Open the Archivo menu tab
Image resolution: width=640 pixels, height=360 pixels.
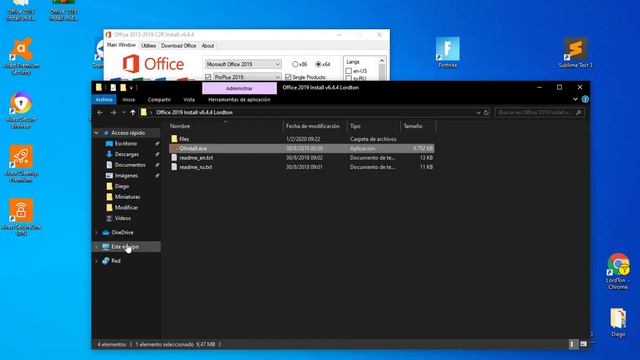104,99
